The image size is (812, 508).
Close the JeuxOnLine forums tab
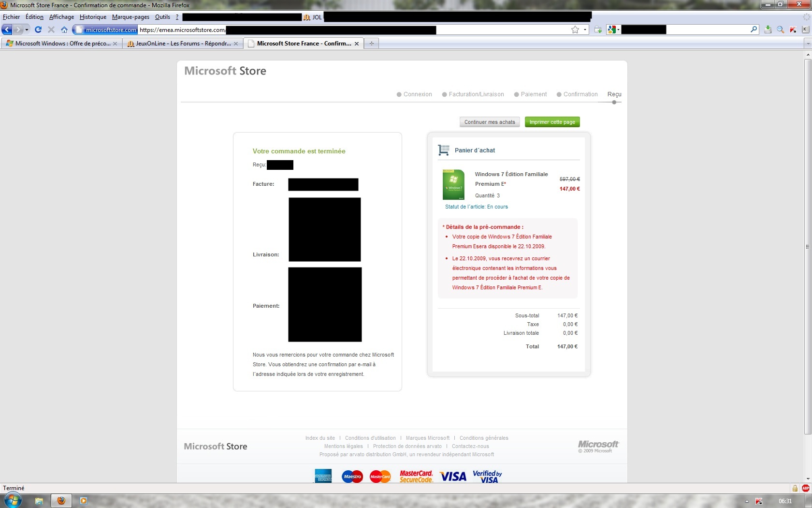pos(236,44)
